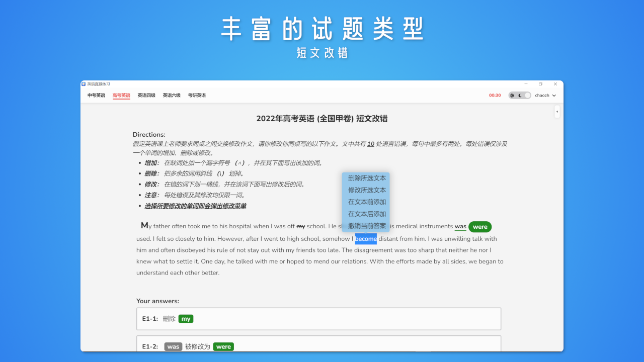Viewport: 644px width, 362px height.
Task: Select the 高考英语 tab
Action: [x=121, y=95]
